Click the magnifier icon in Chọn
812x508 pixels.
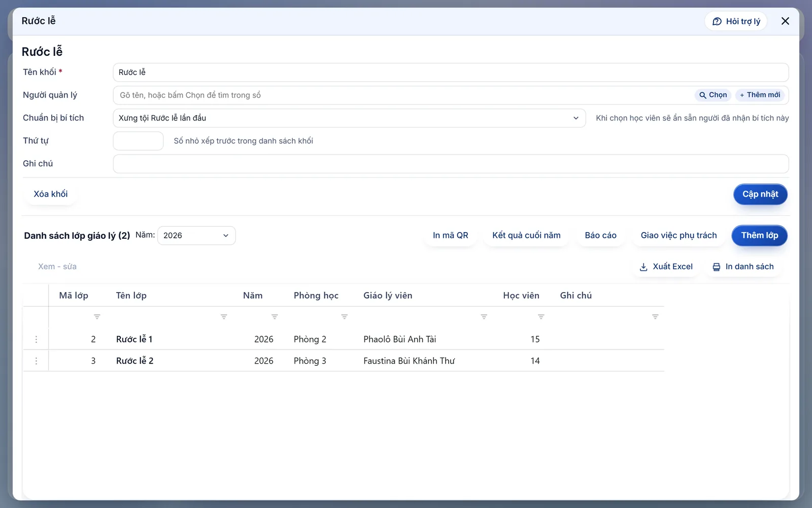click(702, 95)
